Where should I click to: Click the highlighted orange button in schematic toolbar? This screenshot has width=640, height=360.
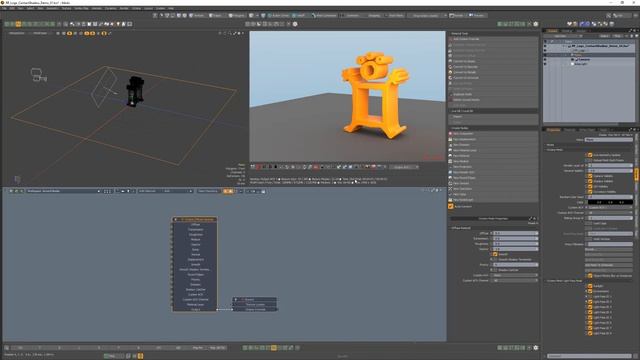pyautogui.click(x=228, y=191)
